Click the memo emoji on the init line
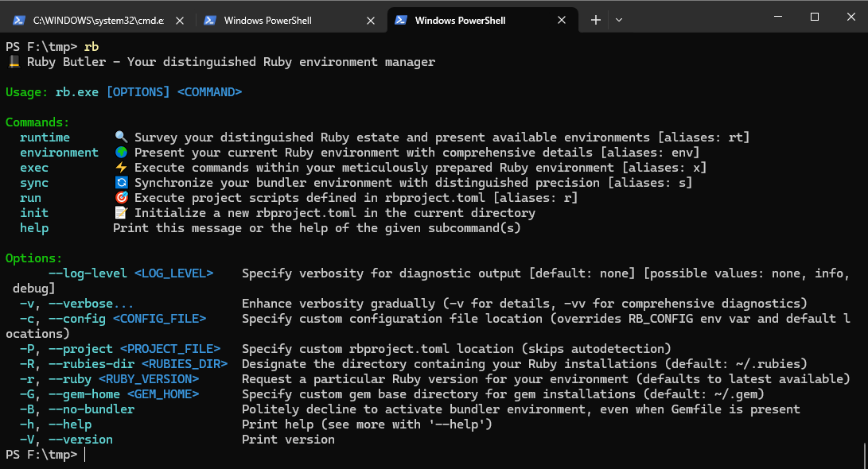Screen dimensions: 868x469 [x=121, y=213]
